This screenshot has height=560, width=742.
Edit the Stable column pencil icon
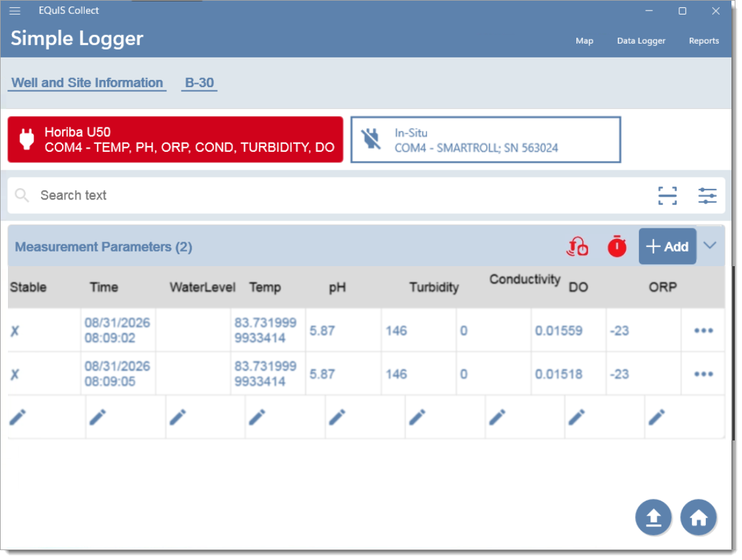(18, 417)
